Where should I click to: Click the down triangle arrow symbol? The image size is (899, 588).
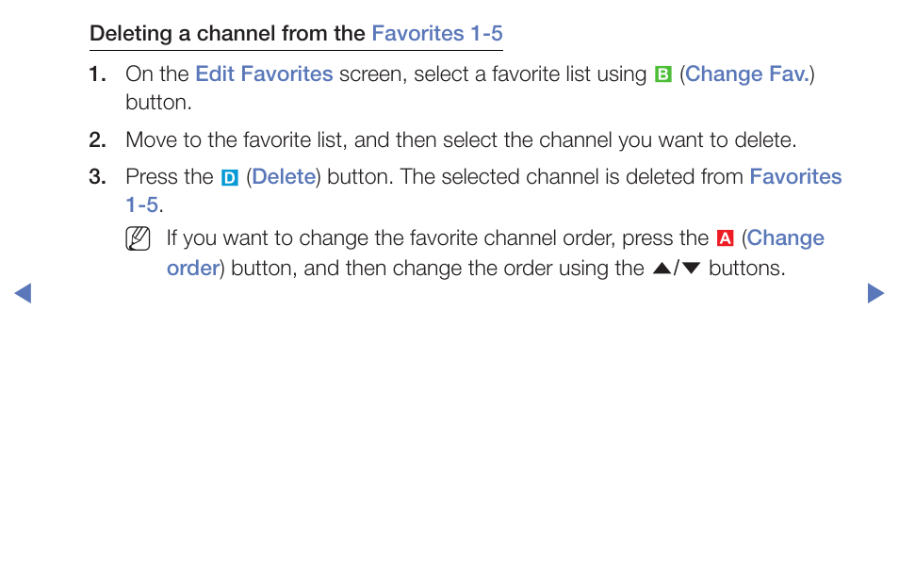click(x=692, y=269)
